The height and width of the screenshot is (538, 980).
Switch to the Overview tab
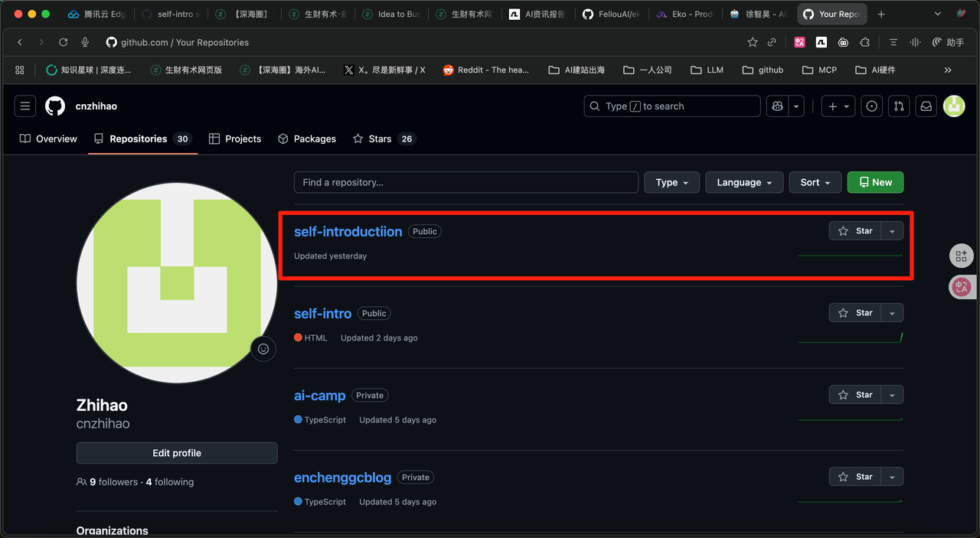tap(48, 139)
